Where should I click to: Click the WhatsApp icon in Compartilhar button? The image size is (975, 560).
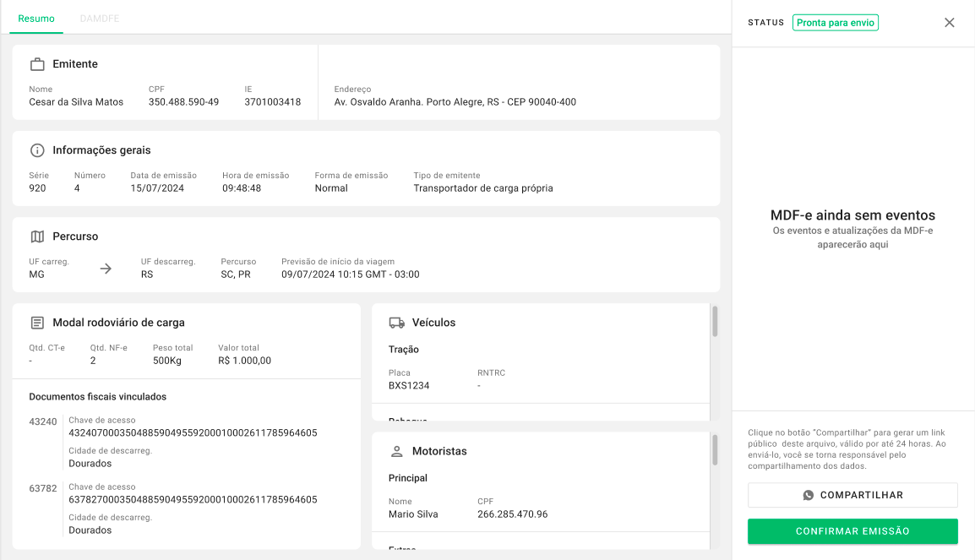click(x=809, y=495)
